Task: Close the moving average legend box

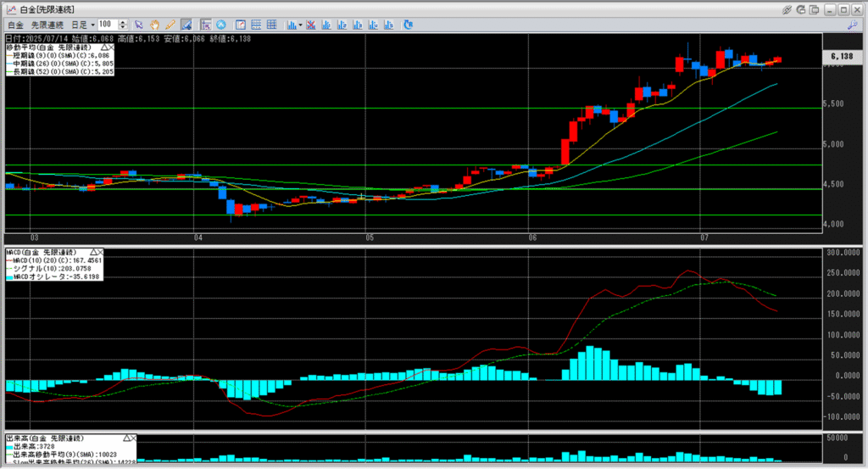Action: tap(111, 46)
